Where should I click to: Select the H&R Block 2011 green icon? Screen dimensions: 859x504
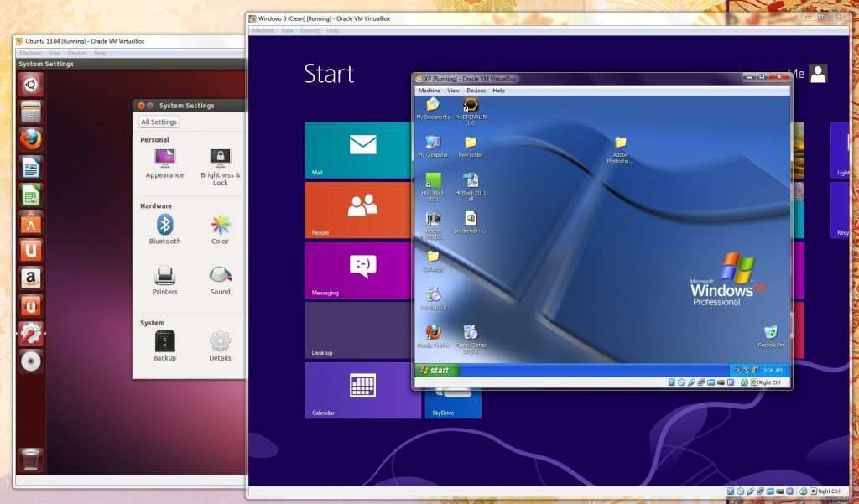pos(433,187)
